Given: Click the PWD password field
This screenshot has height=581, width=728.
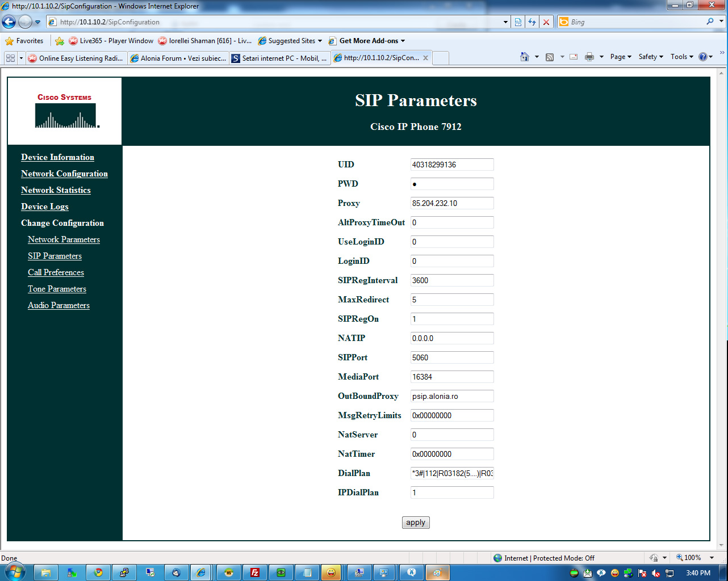Looking at the screenshot, I should pyautogui.click(x=452, y=184).
